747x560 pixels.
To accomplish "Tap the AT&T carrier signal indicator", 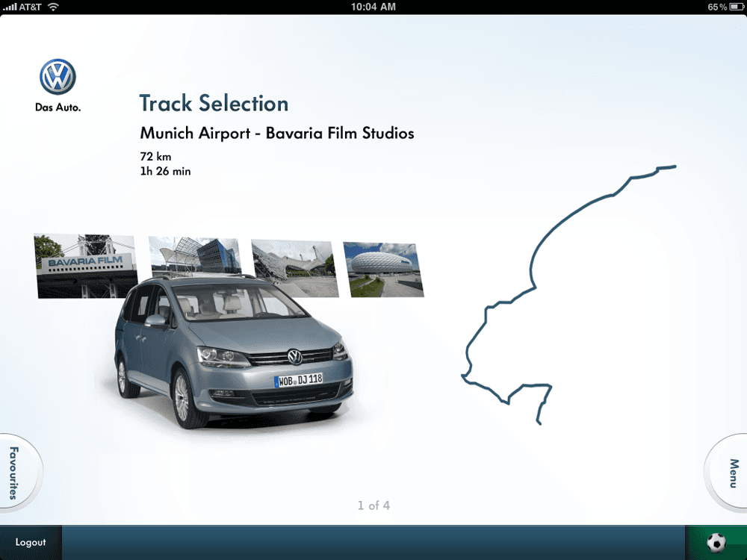I will click(22, 7).
